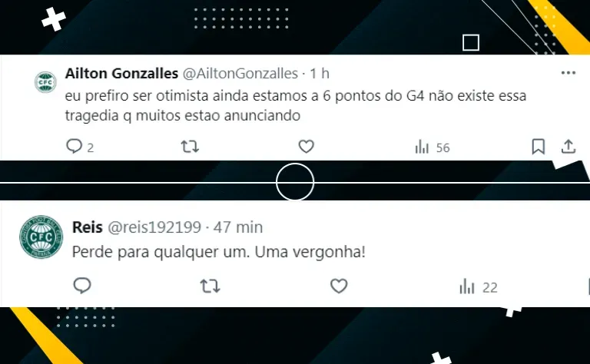Visit @AiltonGonzalles handle
The width and height of the screenshot is (590, 364).
(x=240, y=74)
